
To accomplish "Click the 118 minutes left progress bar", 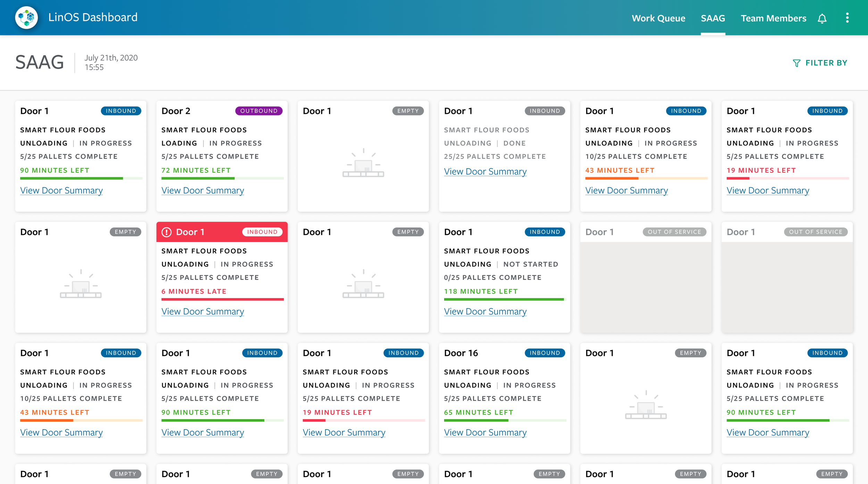I will [x=504, y=299].
